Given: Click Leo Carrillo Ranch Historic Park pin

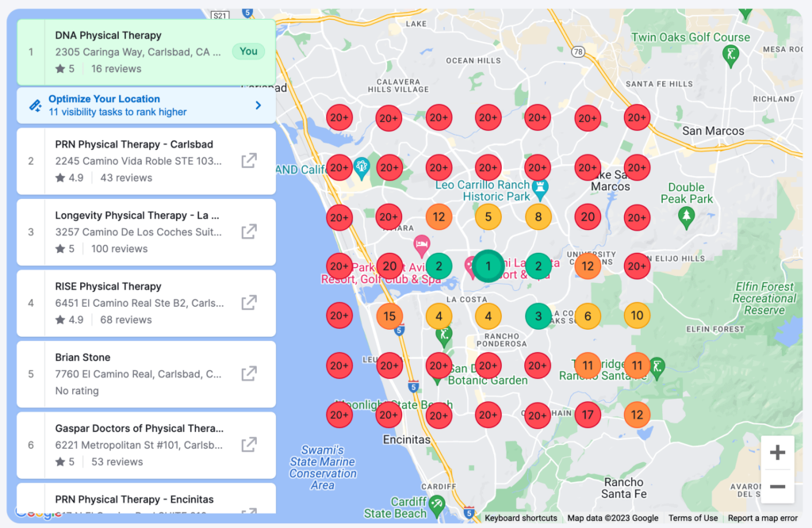Looking at the screenshot, I should click(540, 189).
